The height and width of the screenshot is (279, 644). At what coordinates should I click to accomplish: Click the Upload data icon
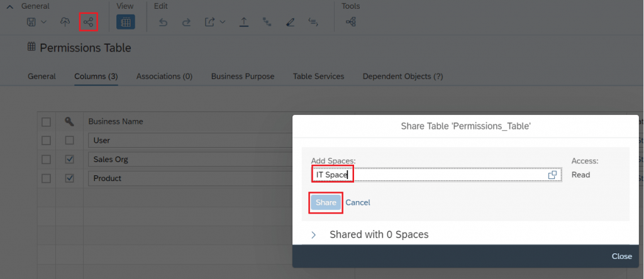pyautogui.click(x=244, y=22)
